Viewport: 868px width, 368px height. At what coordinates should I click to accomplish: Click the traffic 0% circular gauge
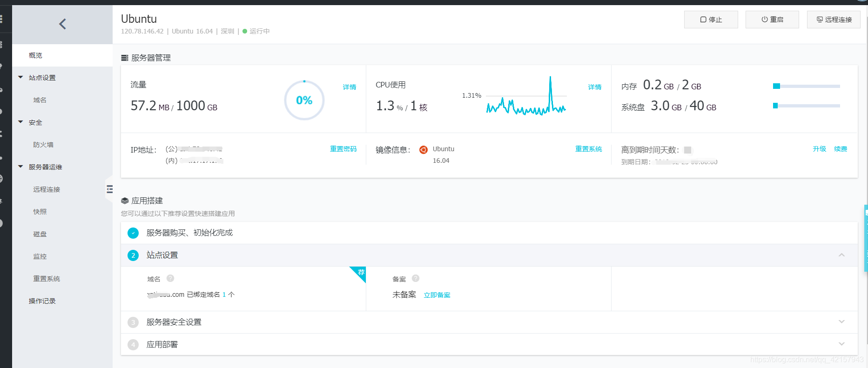pyautogui.click(x=304, y=100)
